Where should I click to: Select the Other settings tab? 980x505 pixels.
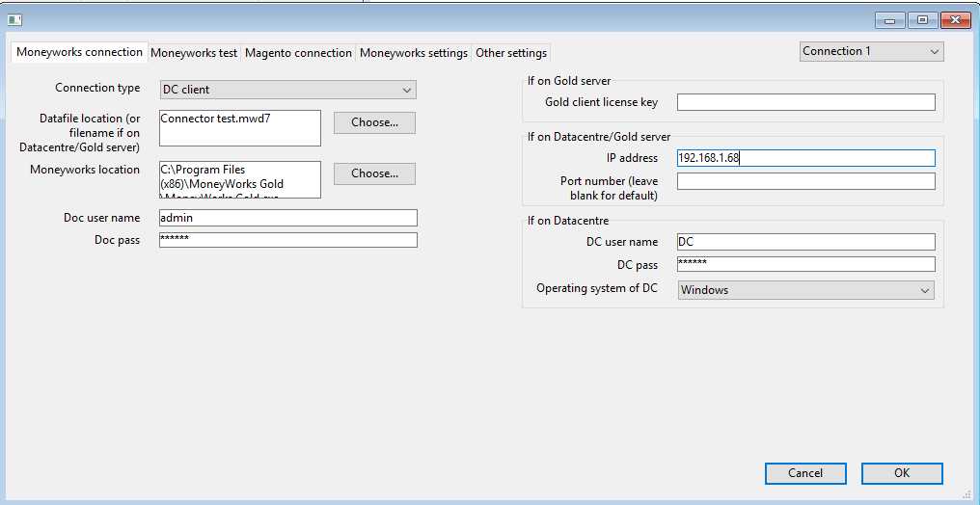click(511, 54)
